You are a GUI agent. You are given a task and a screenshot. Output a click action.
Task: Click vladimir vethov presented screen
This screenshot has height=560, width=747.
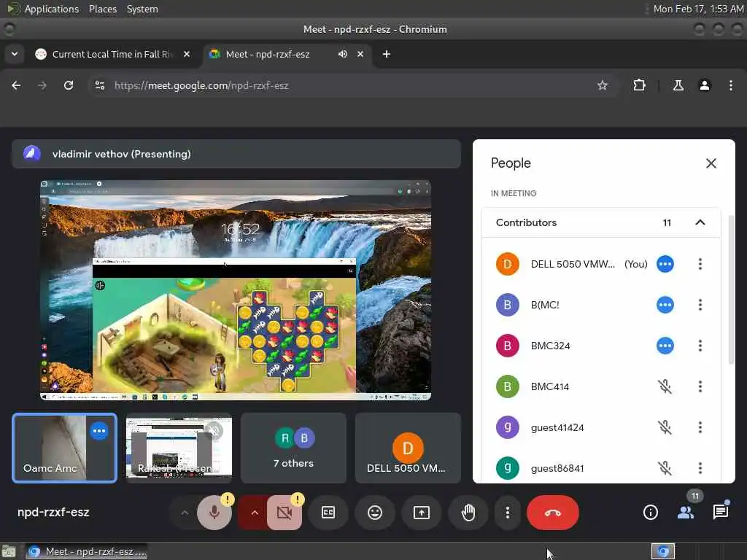pos(236,290)
